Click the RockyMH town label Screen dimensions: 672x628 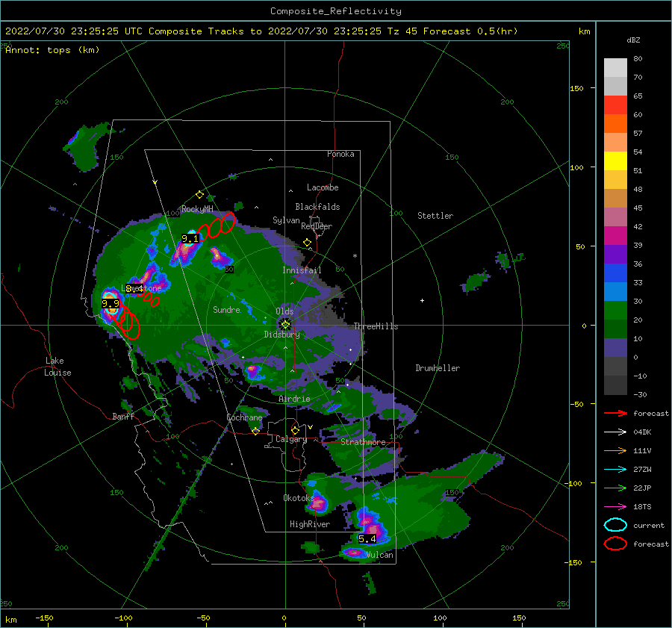197,209
